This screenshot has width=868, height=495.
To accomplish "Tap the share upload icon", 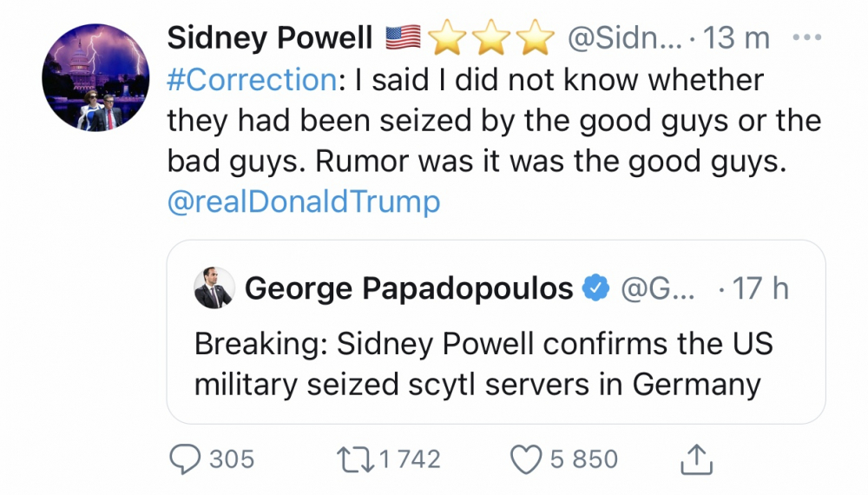I will (696, 459).
